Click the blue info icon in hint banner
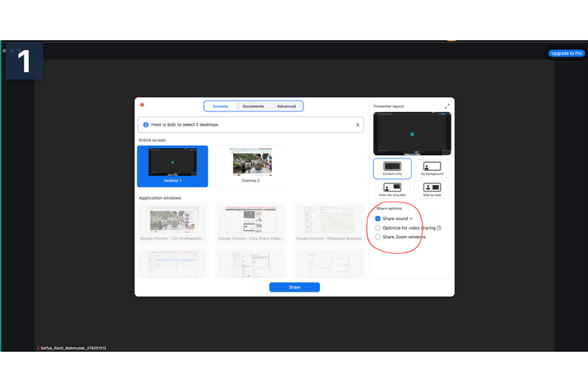This screenshot has width=588, height=392. [x=146, y=125]
